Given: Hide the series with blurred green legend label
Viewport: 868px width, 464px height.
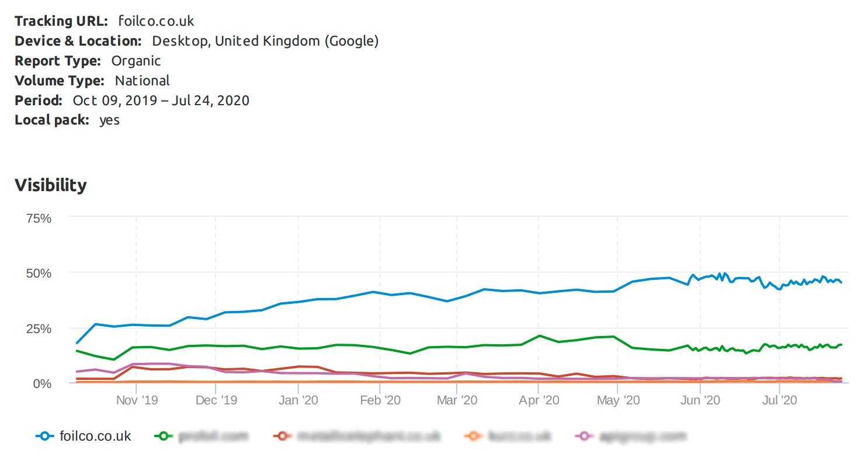Looking at the screenshot, I should click(213, 436).
